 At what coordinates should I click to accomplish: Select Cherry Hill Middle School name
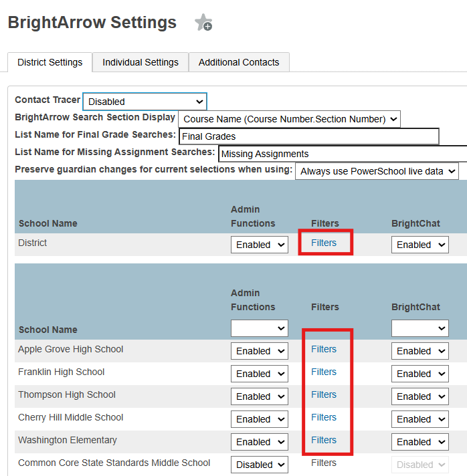(70, 418)
